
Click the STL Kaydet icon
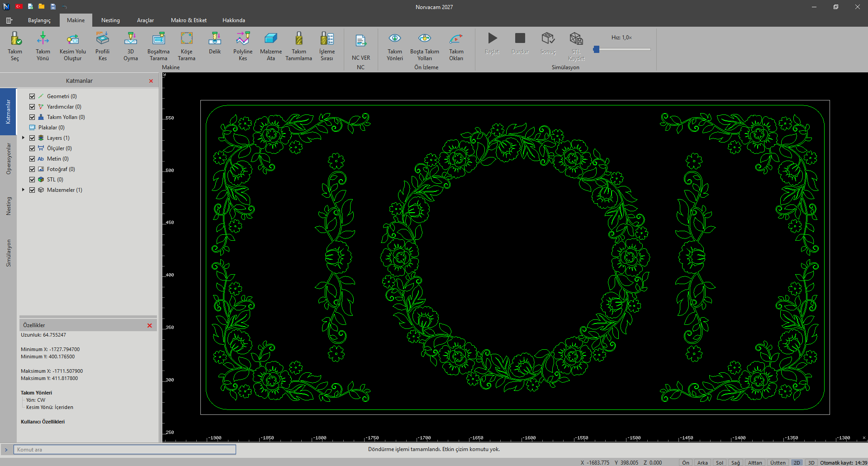[x=576, y=46]
